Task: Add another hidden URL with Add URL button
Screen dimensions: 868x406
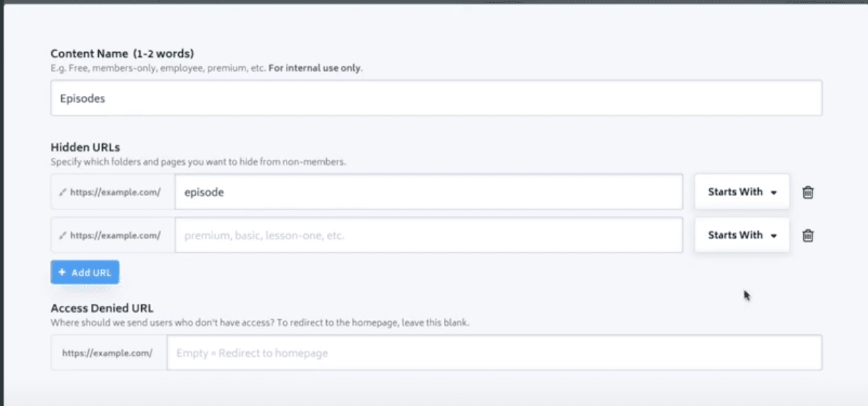Action: [85, 273]
